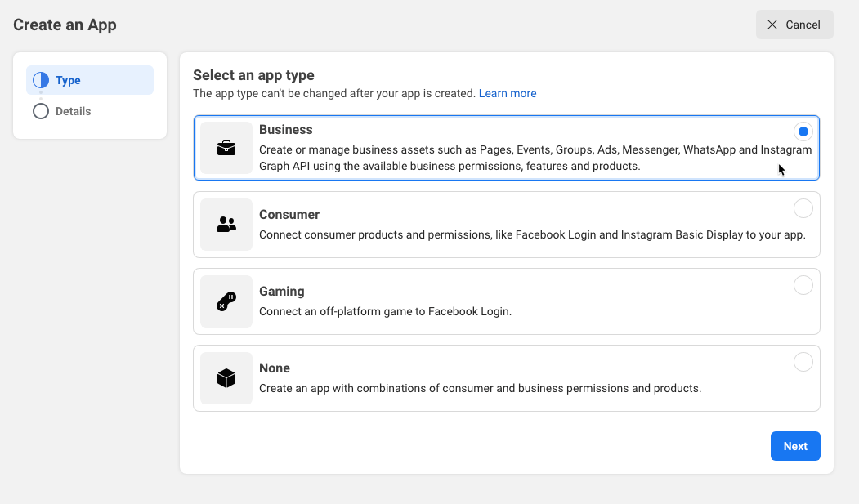Open the Type step in sidebar
The image size is (859, 504).
tap(90, 80)
